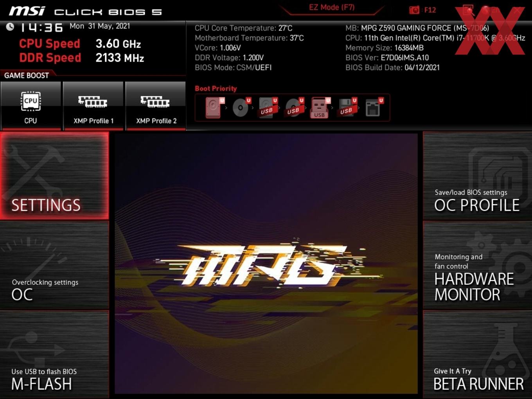The image size is (532, 399).
Task: Enable XMP Profile 1
Action: [x=93, y=106]
